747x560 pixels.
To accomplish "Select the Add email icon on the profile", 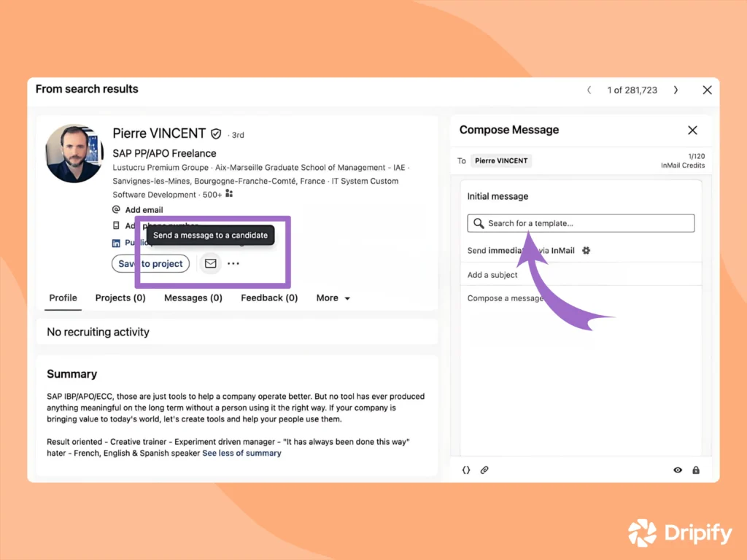I will [x=117, y=209].
